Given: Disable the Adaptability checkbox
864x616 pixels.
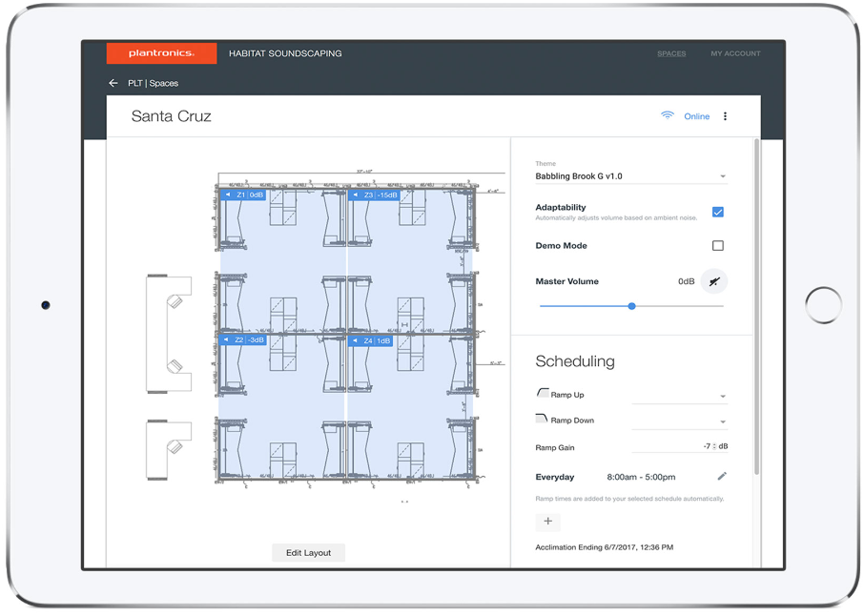Looking at the screenshot, I should tap(717, 212).
